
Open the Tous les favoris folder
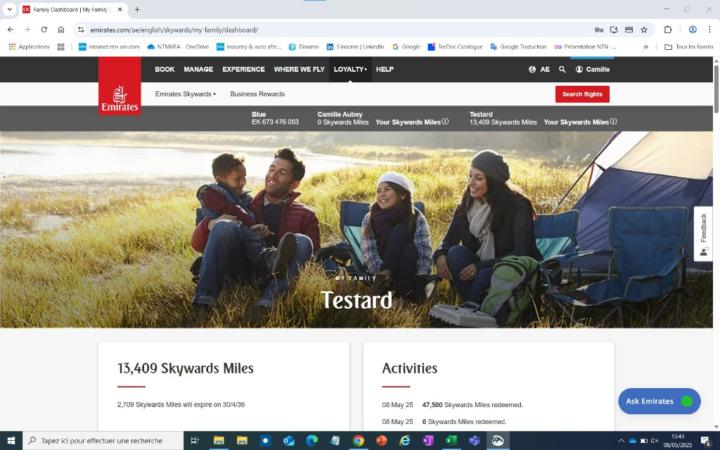(x=689, y=47)
